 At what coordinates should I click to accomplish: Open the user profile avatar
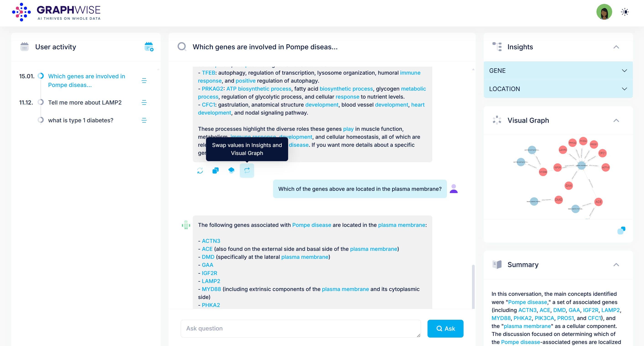point(604,12)
